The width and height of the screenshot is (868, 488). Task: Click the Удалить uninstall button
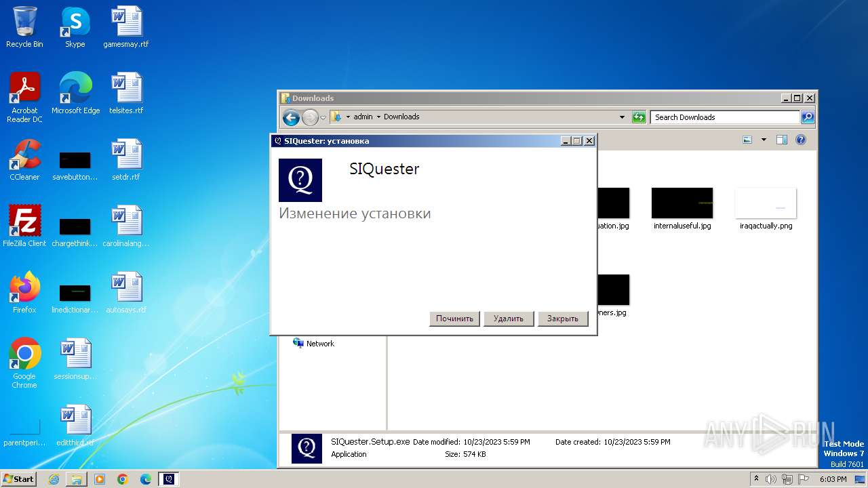pos(509,319)
